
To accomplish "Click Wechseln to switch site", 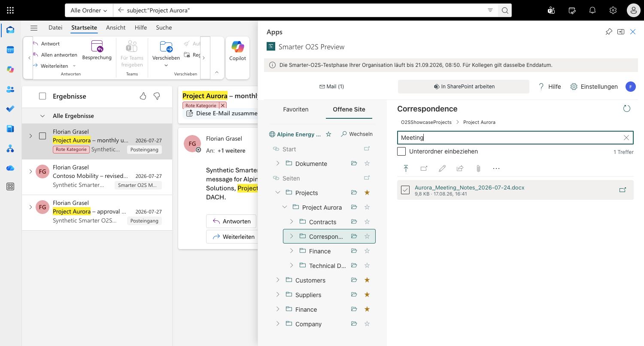I will (x=357, y=134).
